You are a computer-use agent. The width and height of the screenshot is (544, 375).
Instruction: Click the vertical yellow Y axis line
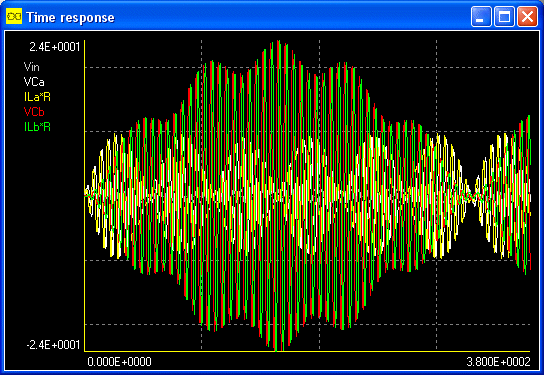[85, 196]
